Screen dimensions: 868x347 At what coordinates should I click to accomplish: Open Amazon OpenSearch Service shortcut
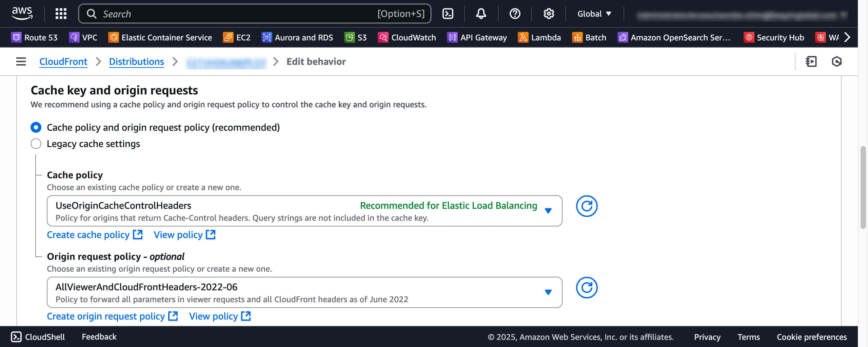[x=674, y=37]
